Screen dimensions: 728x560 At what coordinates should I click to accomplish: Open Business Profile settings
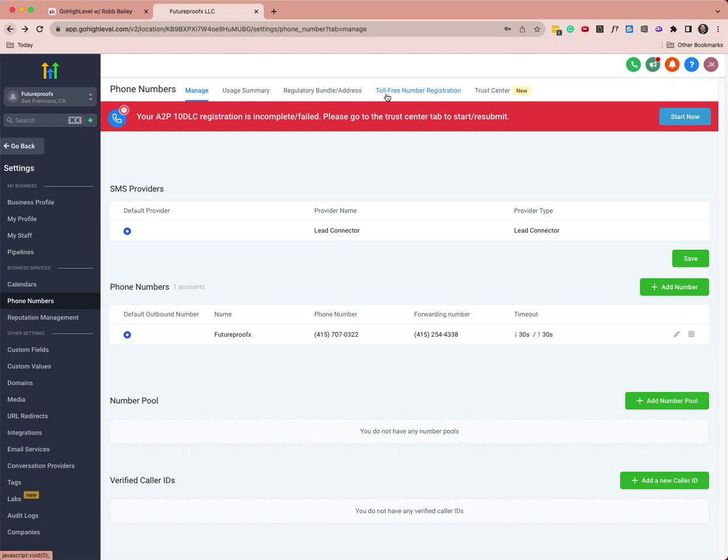tap(31, 202)
